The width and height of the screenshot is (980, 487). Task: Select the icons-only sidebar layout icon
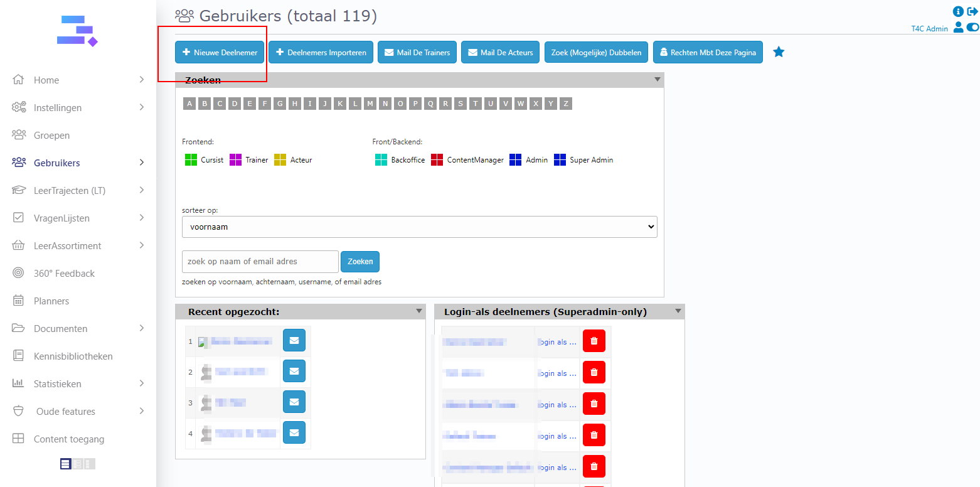(89, 464)
